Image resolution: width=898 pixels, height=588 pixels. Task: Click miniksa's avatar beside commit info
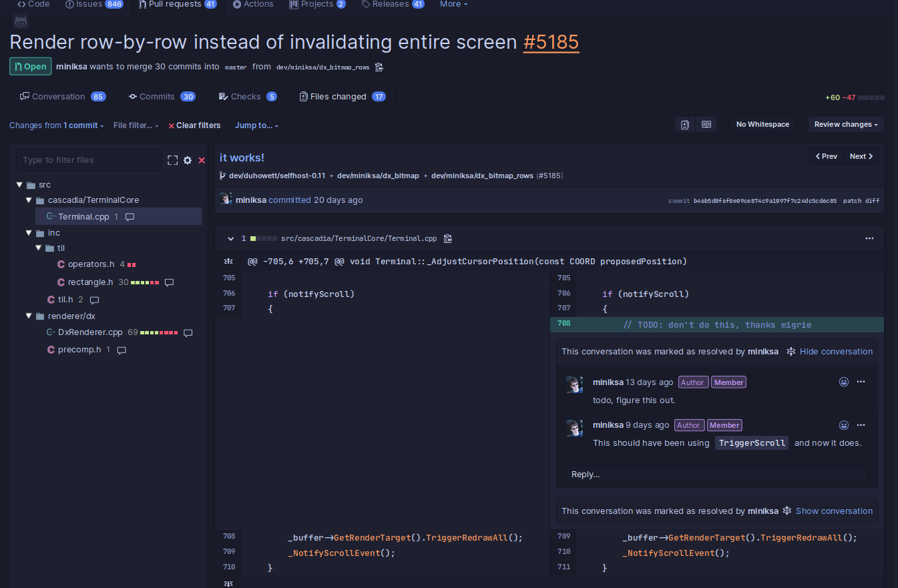point(226,199)
